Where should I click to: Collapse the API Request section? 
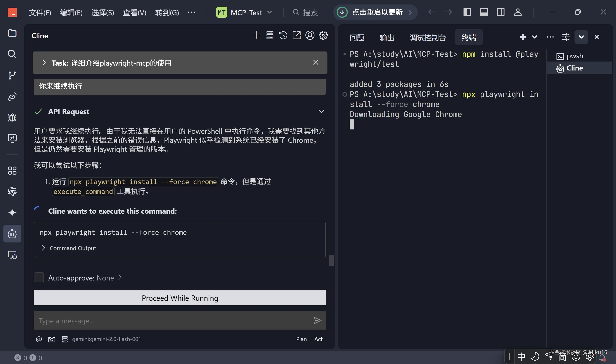click(x=321, y=111)
